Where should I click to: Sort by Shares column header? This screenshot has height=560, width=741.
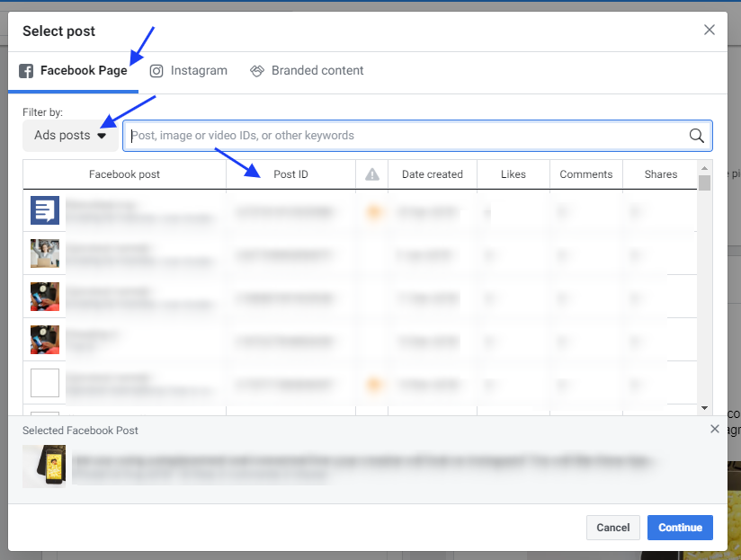[x=661, y=174]
